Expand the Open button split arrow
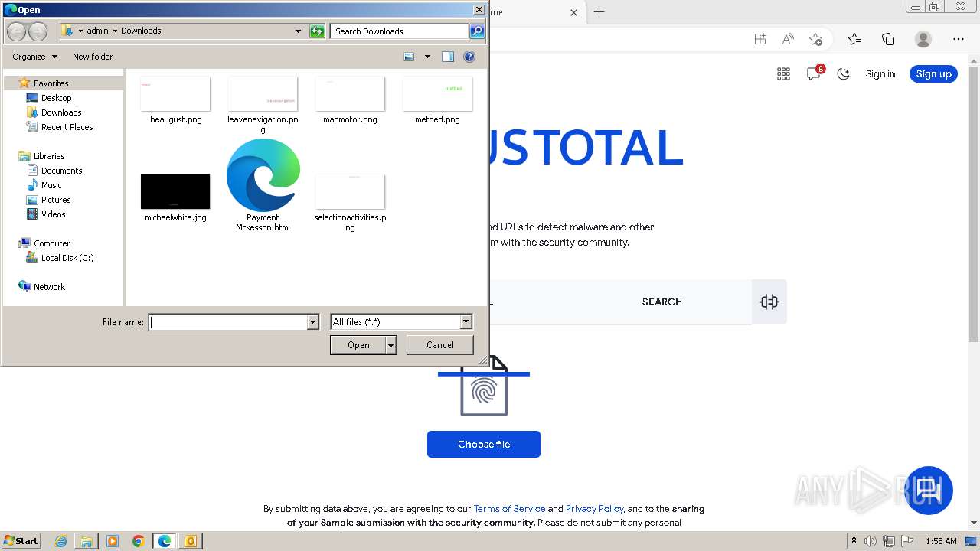 [391, 345]
